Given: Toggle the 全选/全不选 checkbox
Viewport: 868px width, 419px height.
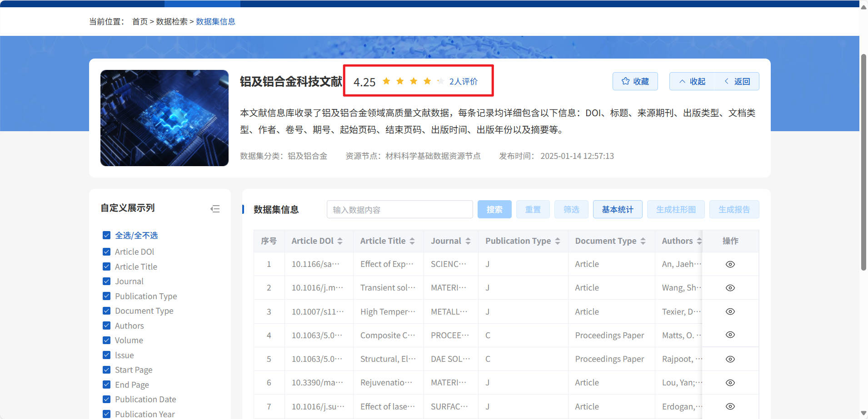Looking at the screenshot, I should [x=107, y=235].
